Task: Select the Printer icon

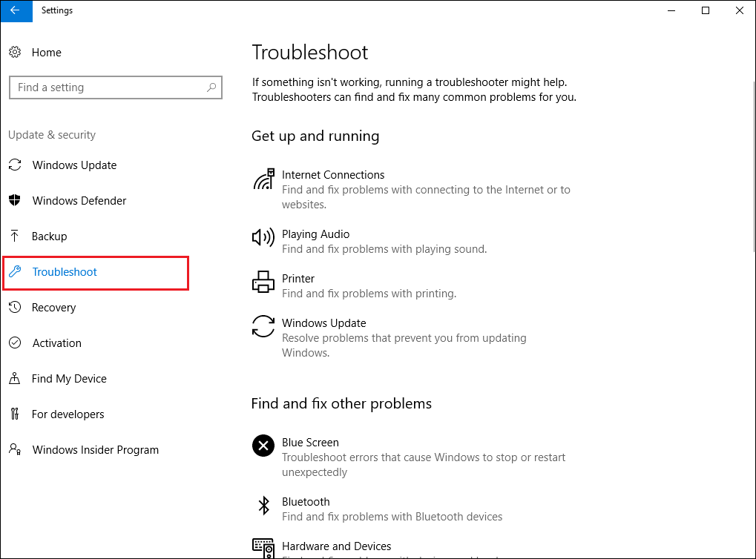Action: [x=263, y=282]
